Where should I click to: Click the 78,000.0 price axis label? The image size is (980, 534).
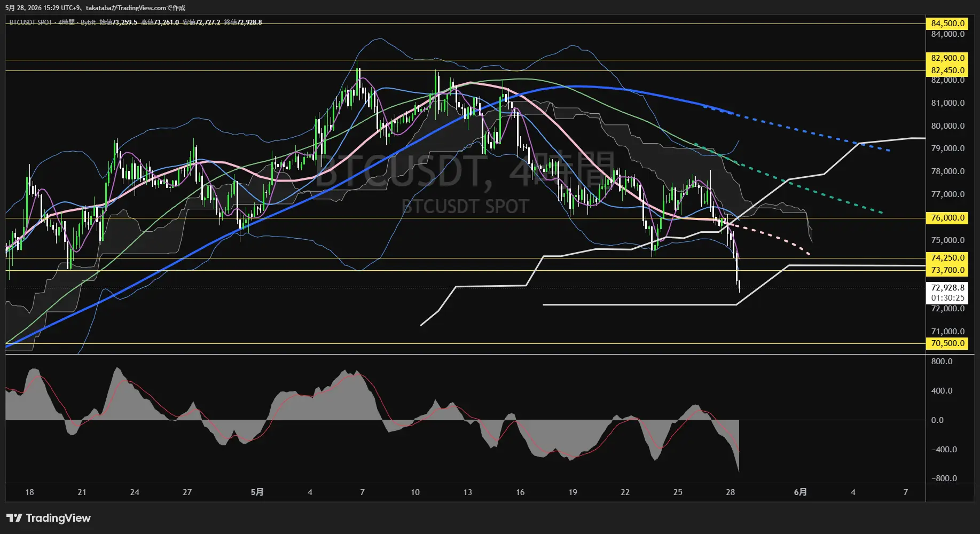click(x=948, y=171)
